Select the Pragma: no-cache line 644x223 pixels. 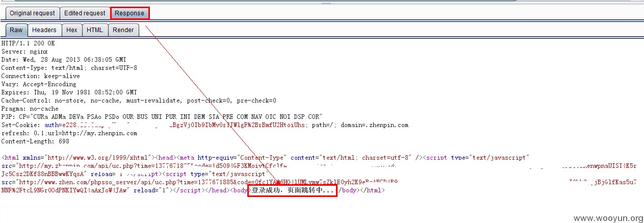pyautogui.click(x=30, y=109)
